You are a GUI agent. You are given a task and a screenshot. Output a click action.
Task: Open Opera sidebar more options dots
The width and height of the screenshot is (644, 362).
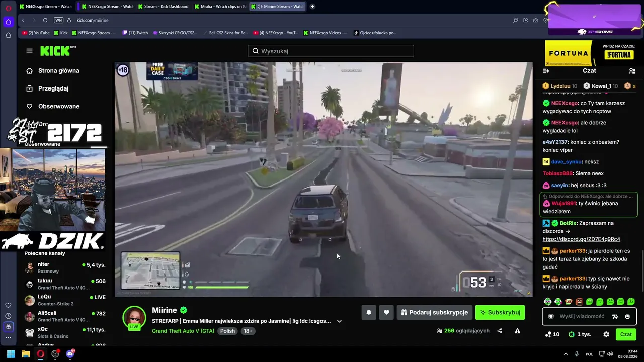tap(8, 337)
